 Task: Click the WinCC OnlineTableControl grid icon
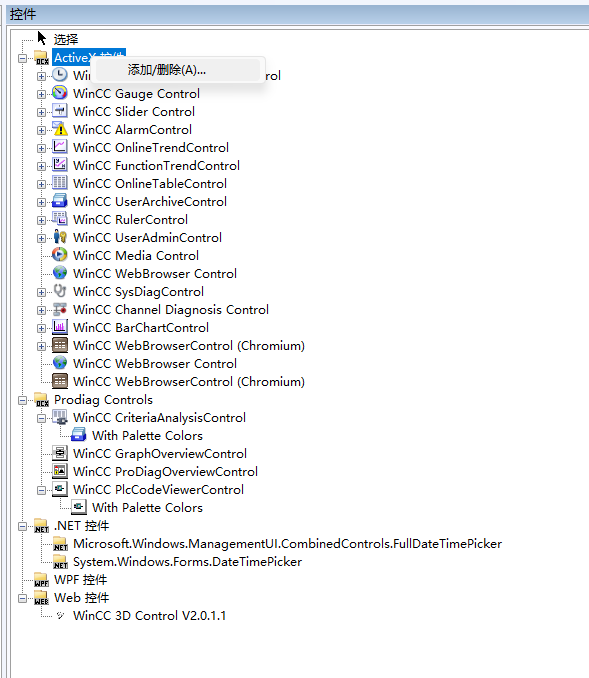pyautogui.click(x=60, y=183)
